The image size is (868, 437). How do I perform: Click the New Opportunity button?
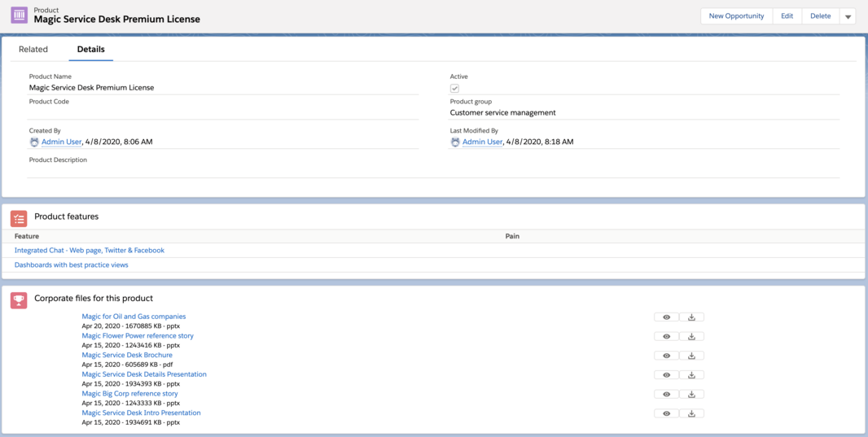click(736, 16)
